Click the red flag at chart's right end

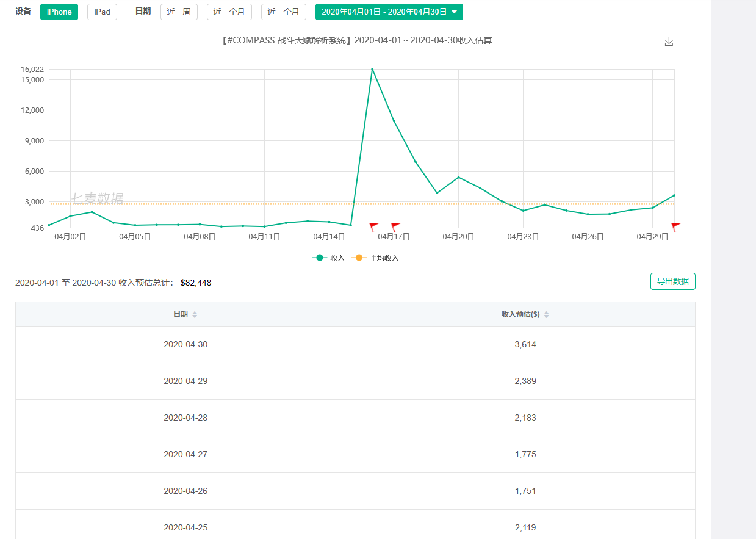tap(675, 227)
